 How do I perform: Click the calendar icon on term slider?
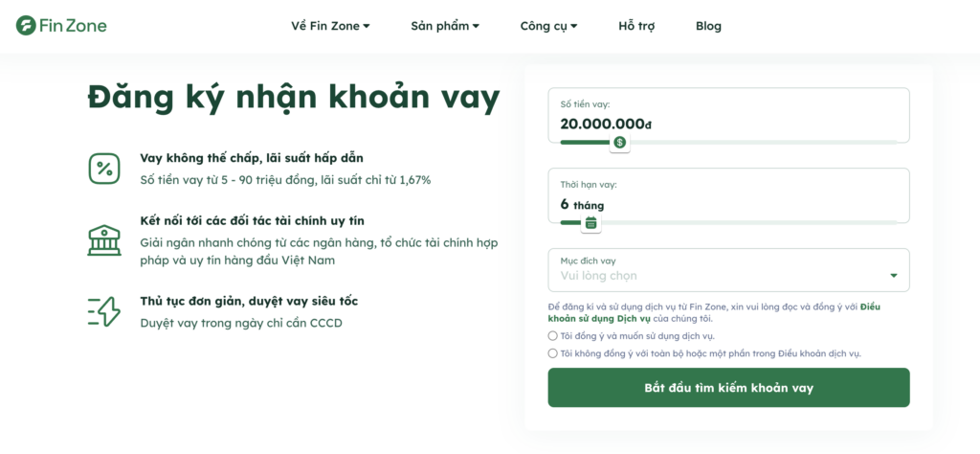[x=591, y=223]
